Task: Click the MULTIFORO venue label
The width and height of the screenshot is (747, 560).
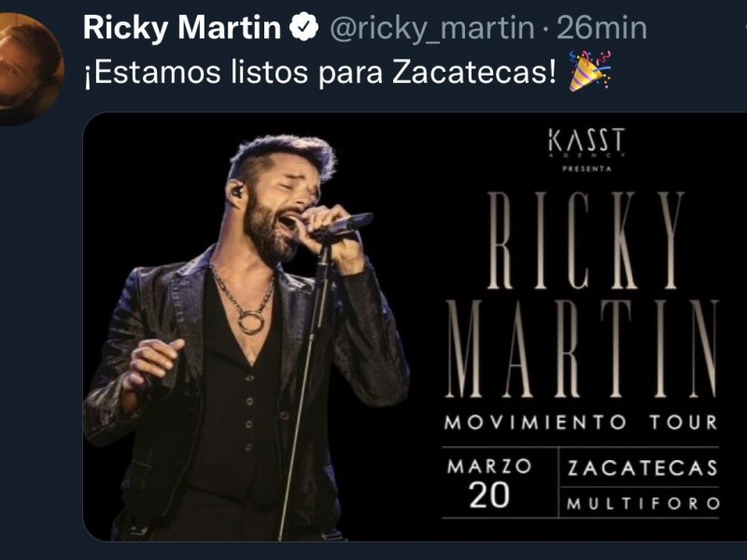Action: click(642, 503)
